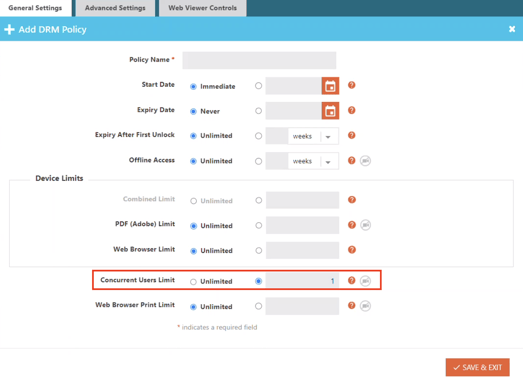Image resolution: width=523 pixels, height=385 pixels.
Task: Select Unlimited for Combined Limit
Action: (193, 201)
